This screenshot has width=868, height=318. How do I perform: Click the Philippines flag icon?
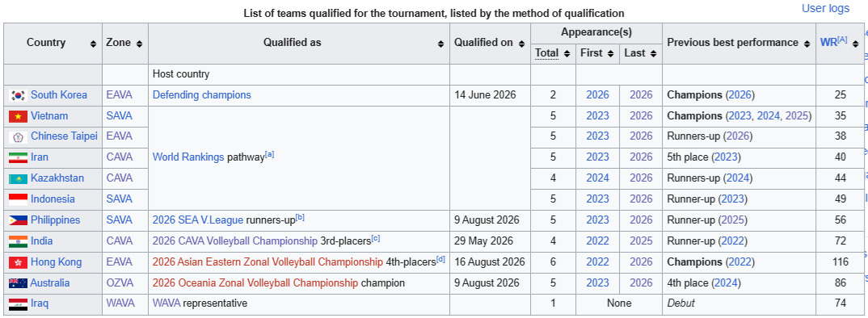point(19,220)
